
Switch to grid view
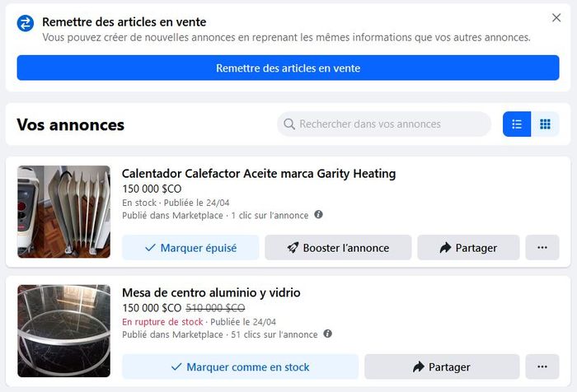(x=545, y=124)
